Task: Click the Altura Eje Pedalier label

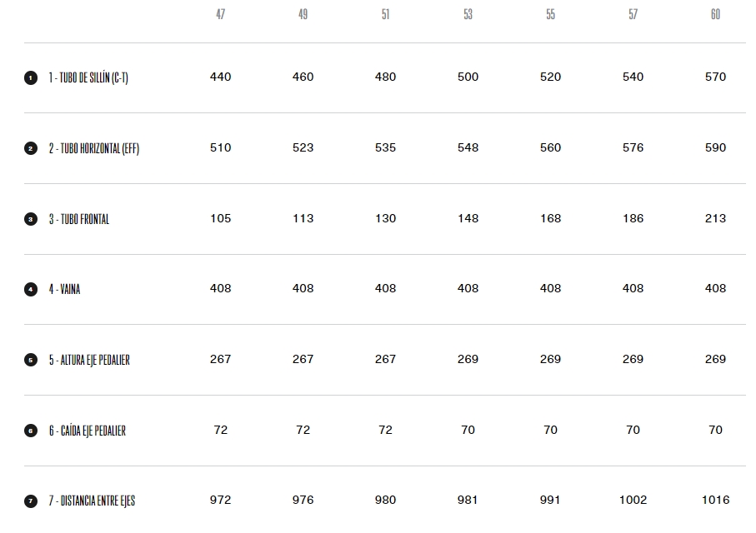Action: (89, 360)
